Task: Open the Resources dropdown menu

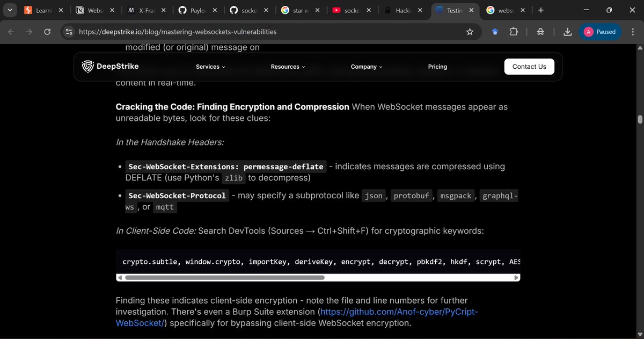Action: (x=288, y=67)
